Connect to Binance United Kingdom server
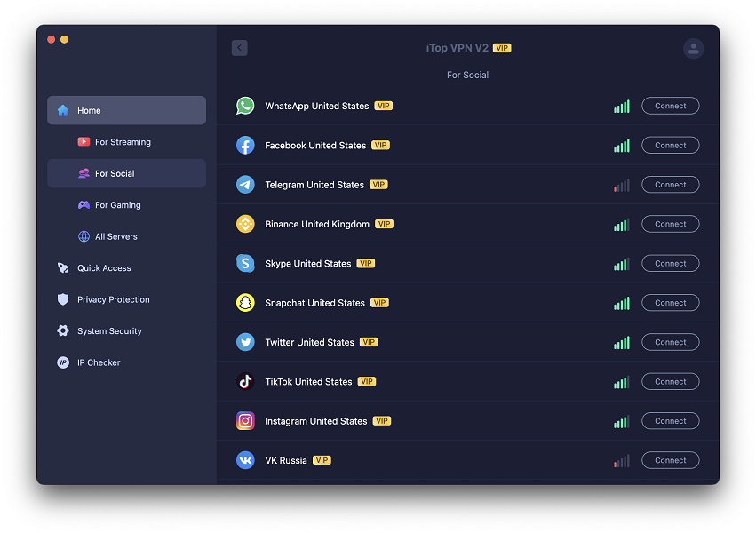Viewport: 756px width, 533px height. point(670,224)
